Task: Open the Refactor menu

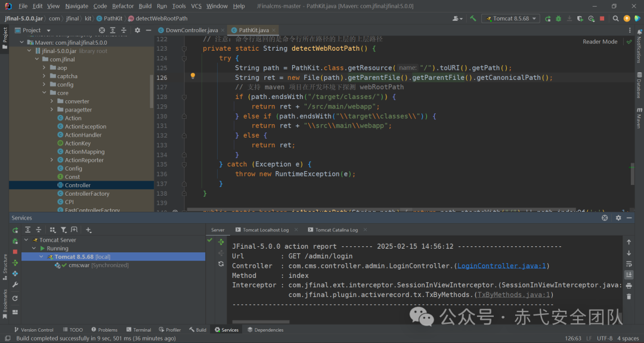Action: (x=123, y=6)
